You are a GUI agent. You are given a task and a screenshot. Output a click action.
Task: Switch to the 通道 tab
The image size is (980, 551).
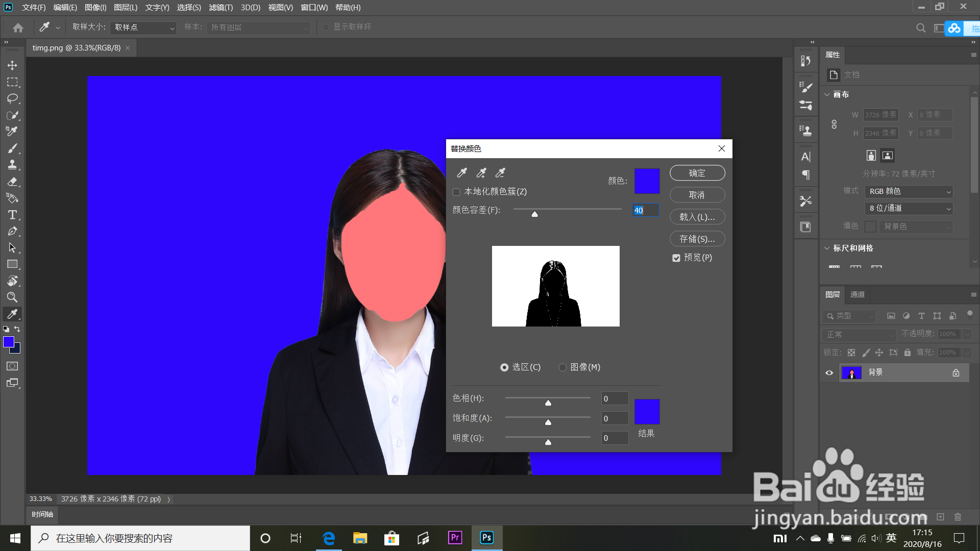pyautogui.click(x=857, y=294)
